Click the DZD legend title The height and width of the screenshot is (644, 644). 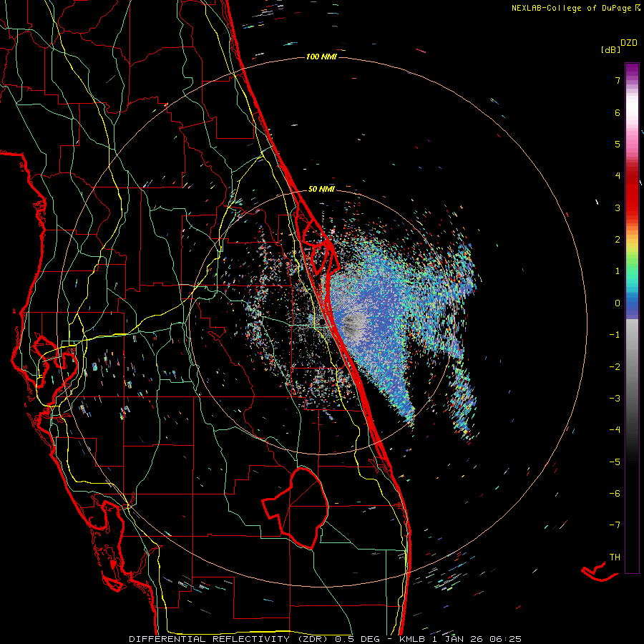click(629, 43)
